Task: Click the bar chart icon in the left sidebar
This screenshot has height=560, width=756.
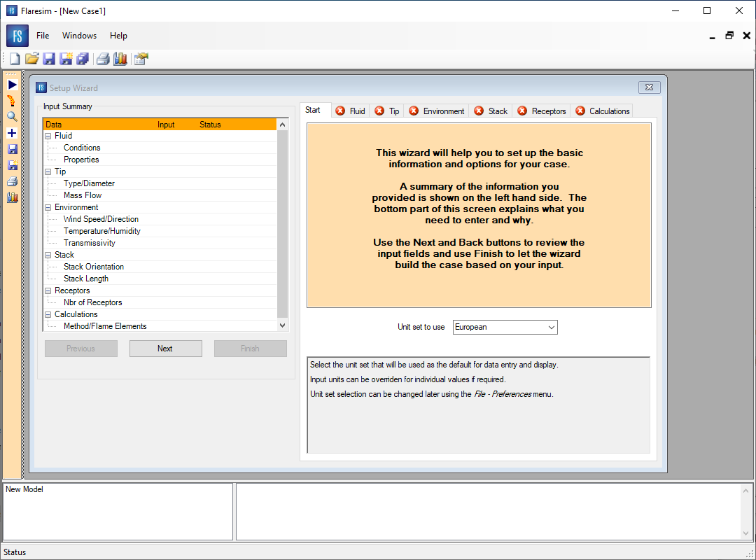Action: (13, 197)
